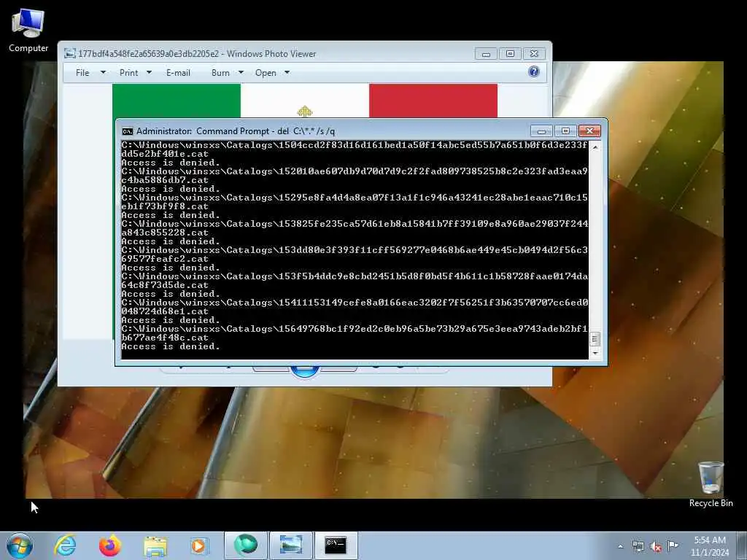Close the Windows Photo Viewer window

[x=534, y=54]
